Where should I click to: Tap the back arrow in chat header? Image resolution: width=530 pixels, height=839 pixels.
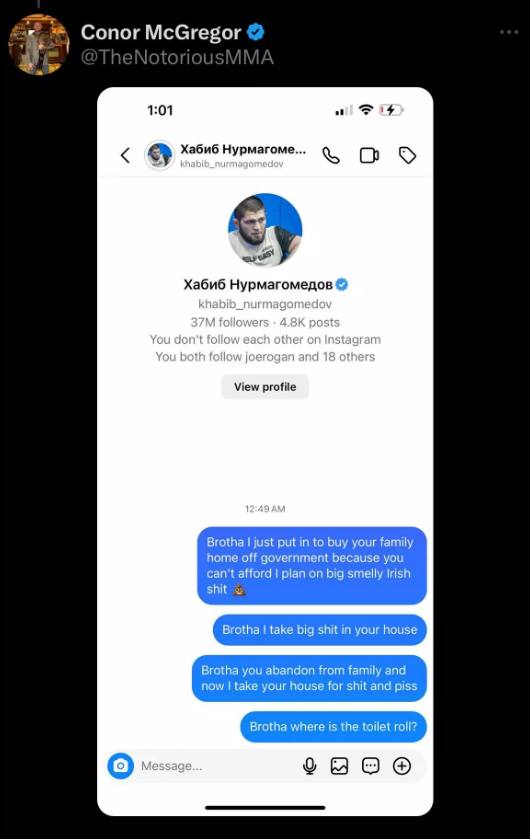(125, 156)
